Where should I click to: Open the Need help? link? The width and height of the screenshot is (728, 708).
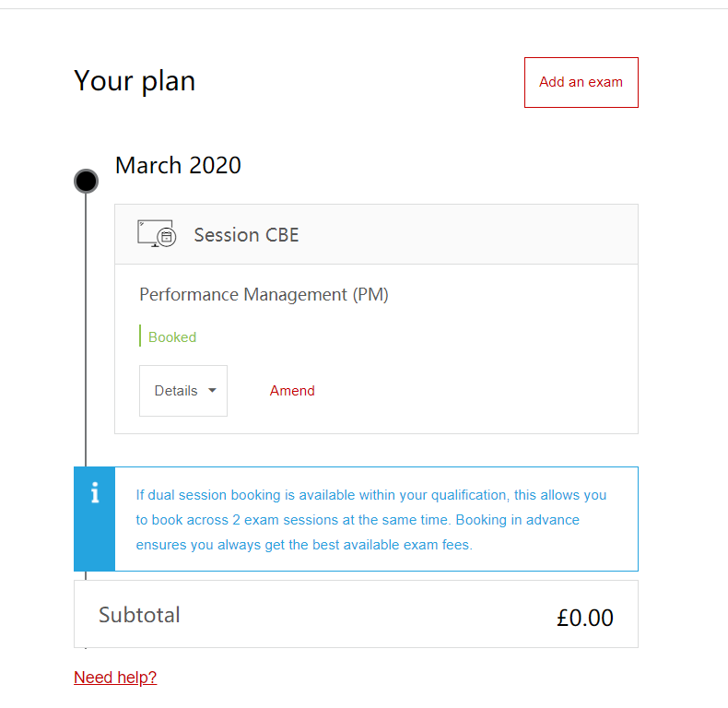click(x=115, y=678)
